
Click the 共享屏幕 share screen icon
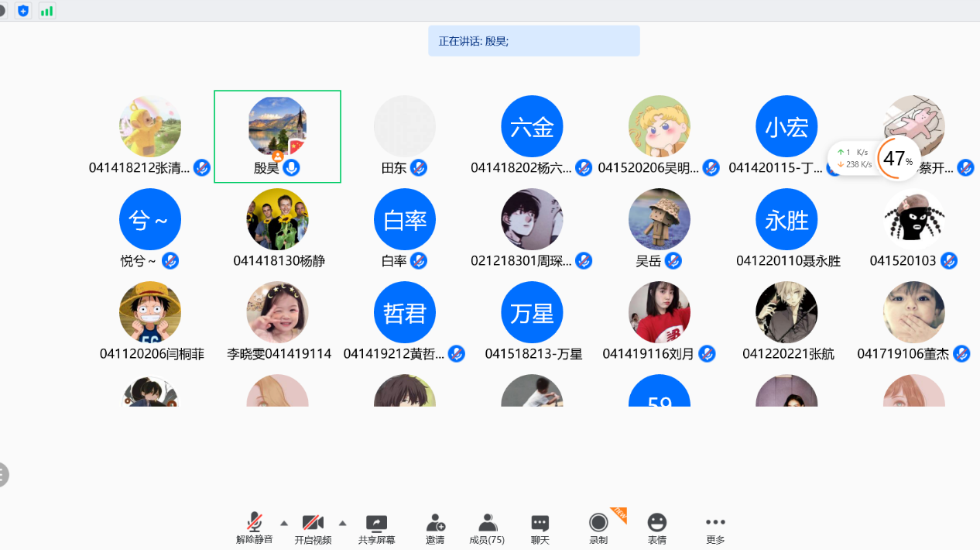pos(376,523)
